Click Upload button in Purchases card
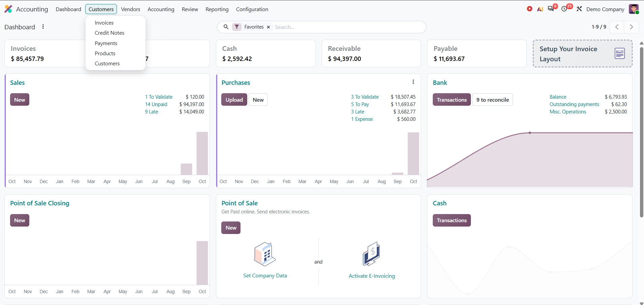 pyautogui.click(x=234, y=100)
